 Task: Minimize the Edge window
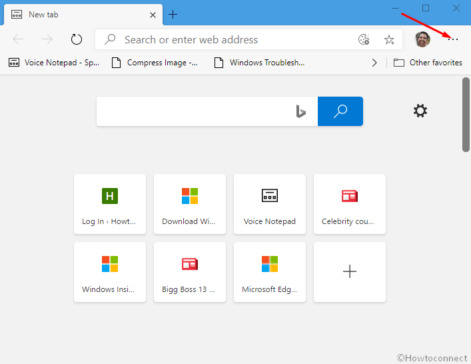[395, 8]
